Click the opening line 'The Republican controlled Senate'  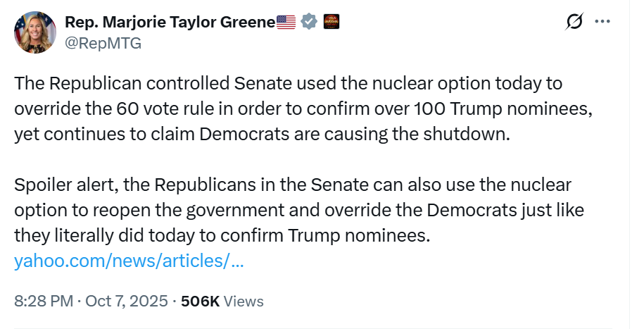289,84
